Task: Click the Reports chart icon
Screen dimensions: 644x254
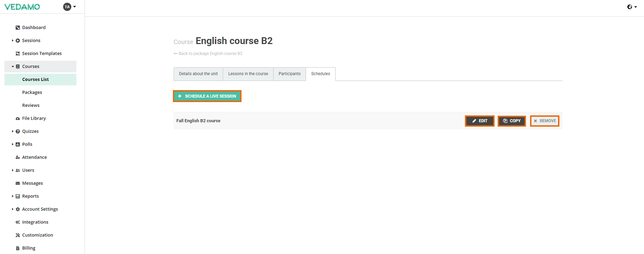Action: click(x=18, y=196)
